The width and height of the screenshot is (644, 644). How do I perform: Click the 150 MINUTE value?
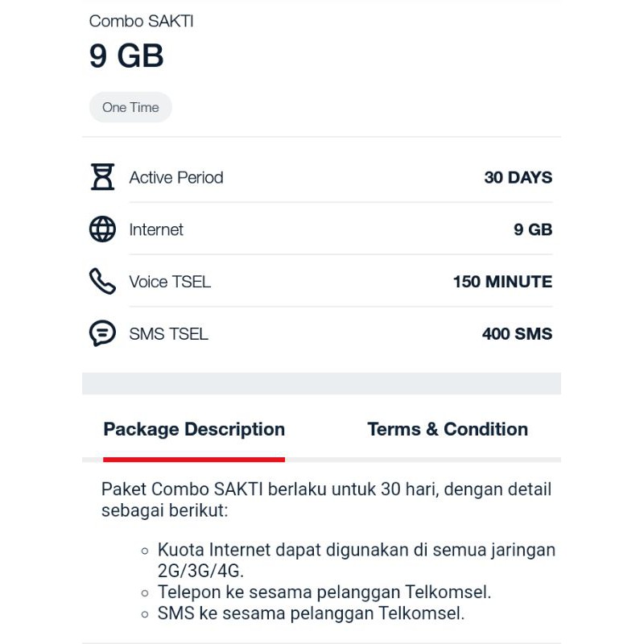(502, 281)
